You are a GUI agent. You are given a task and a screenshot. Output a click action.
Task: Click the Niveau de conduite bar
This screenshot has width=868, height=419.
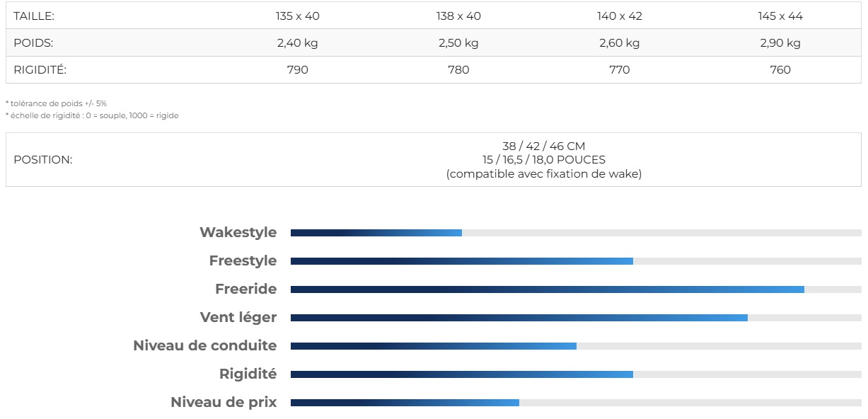[x=575, y=346]
